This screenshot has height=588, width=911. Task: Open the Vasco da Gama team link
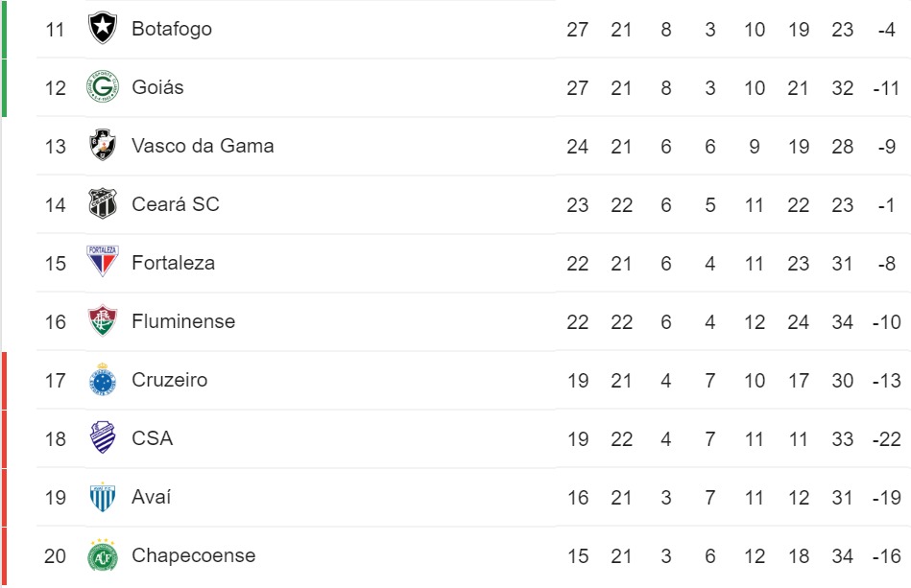(203, 146)
